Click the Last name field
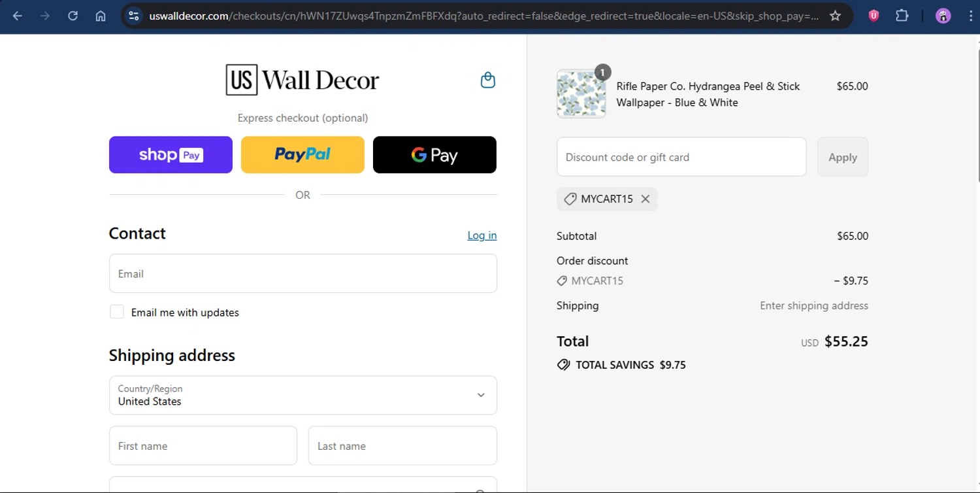The image size is (980, 493). coord(402,446)
